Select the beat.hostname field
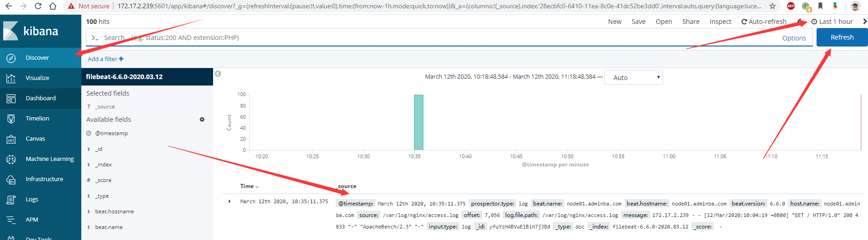 [x=114, y=211]
